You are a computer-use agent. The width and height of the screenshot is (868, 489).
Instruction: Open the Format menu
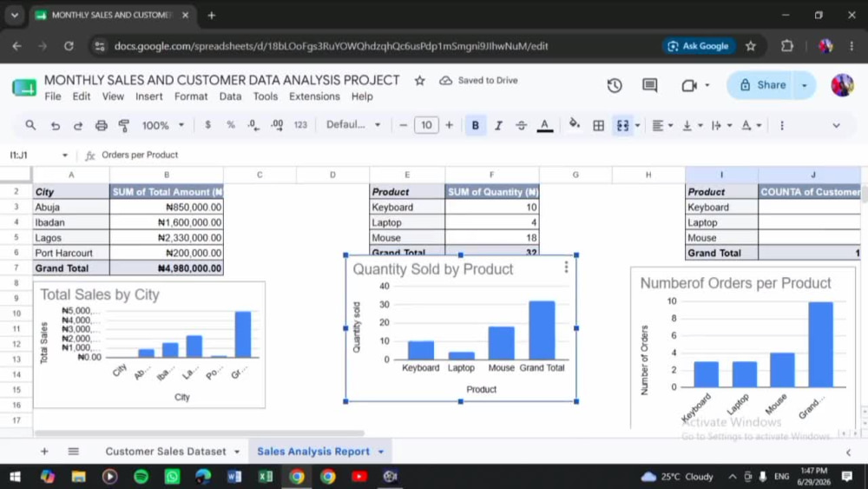[191, 96]
